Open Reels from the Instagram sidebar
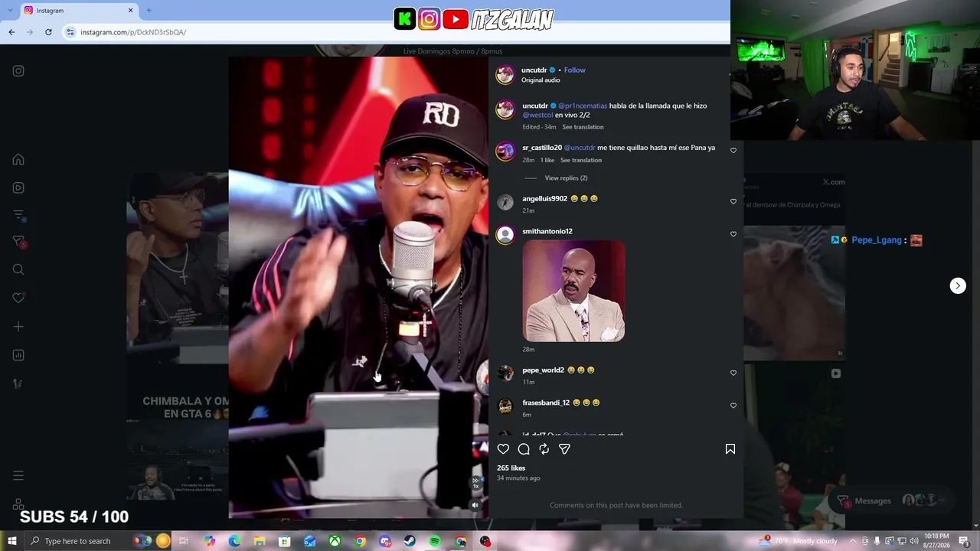Image resolution: width=980 pixels, height=551 pixels. pyautogui.click(x=18, y=187)
